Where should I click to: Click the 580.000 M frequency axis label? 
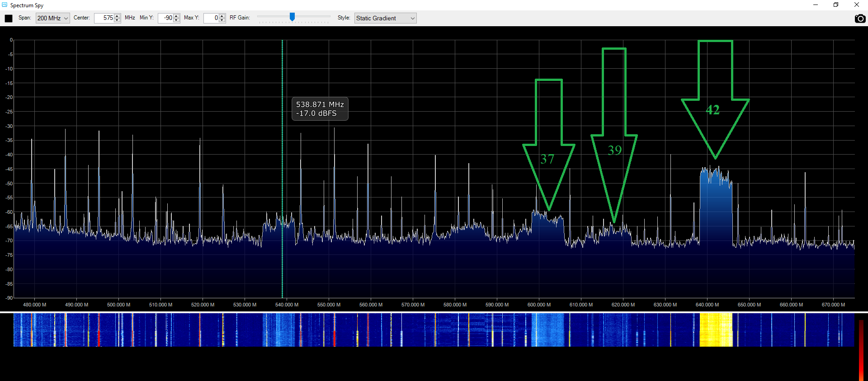pyautogui.click(x=455, y=305)
